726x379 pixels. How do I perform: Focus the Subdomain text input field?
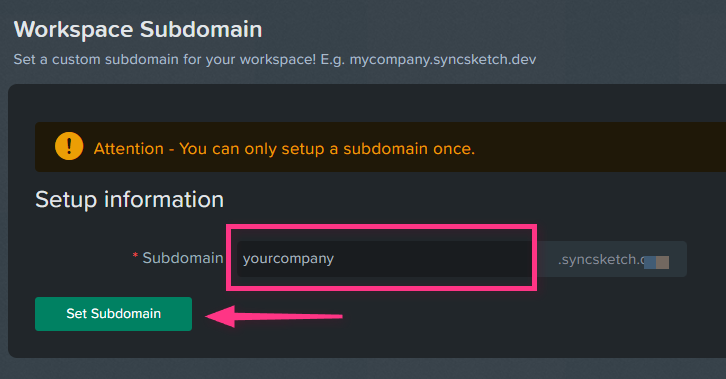(385, 259)
